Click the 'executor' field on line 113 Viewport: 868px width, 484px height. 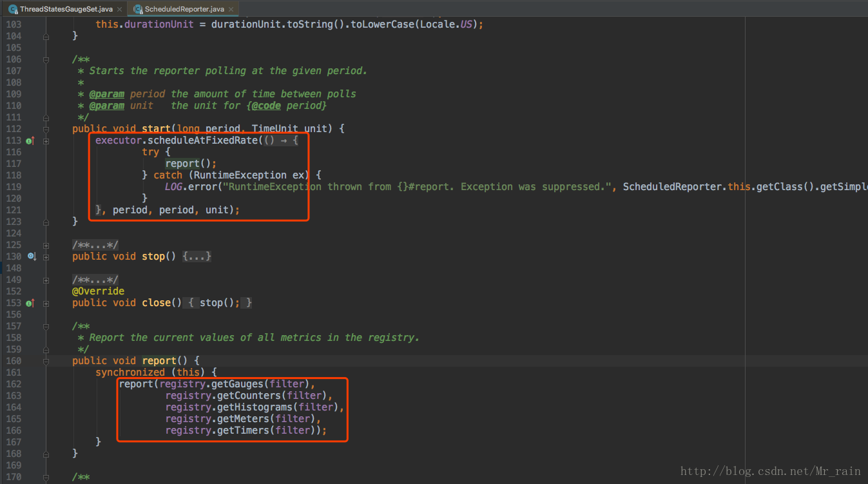tap(119, 140)
